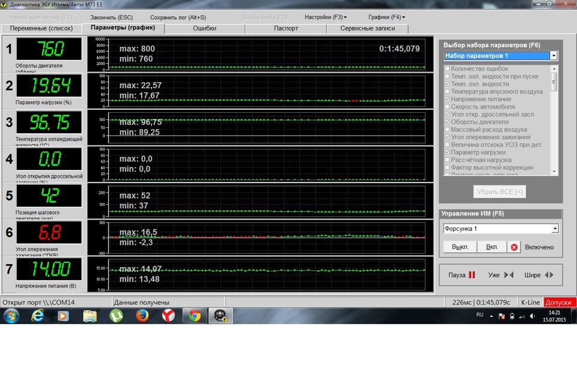Open the Паспорт tab
577x392 pixels.
(x=286, y=28)
